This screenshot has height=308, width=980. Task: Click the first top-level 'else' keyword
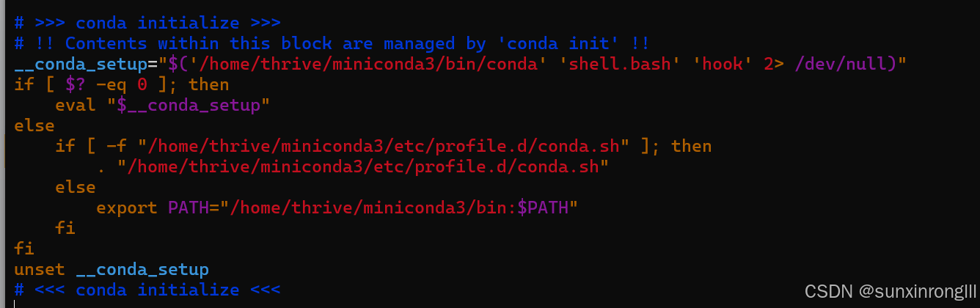point(34,125)
